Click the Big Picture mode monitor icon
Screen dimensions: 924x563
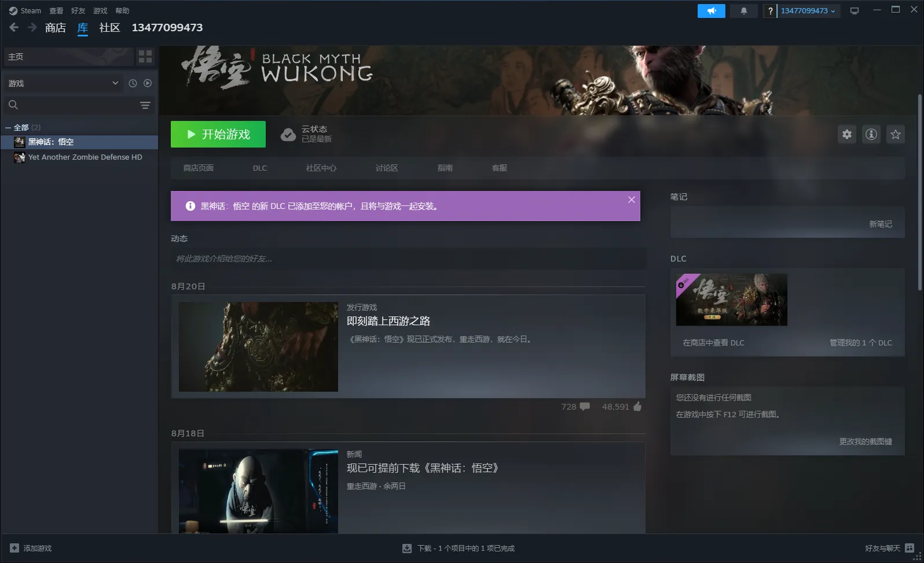point(854,11)
